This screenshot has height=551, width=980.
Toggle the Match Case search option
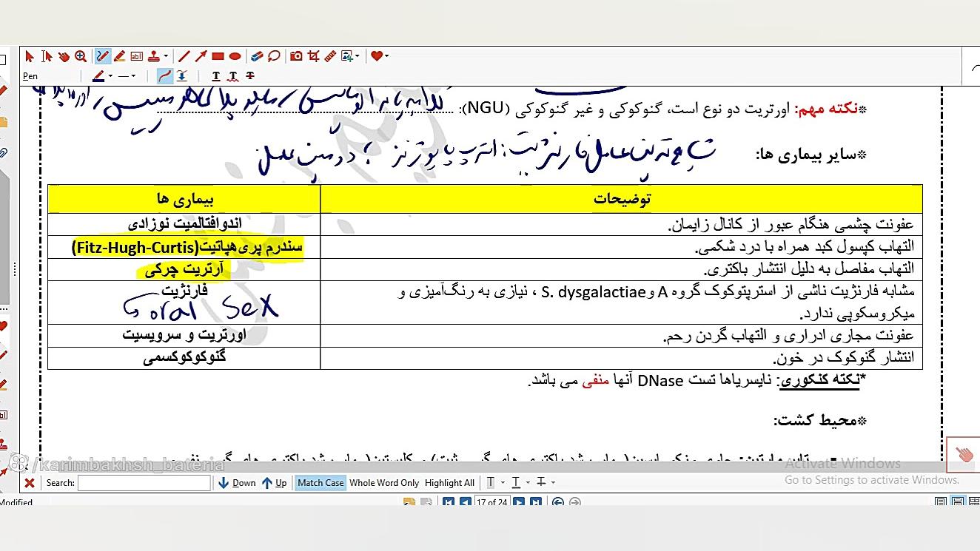click(x=320, y=482)
